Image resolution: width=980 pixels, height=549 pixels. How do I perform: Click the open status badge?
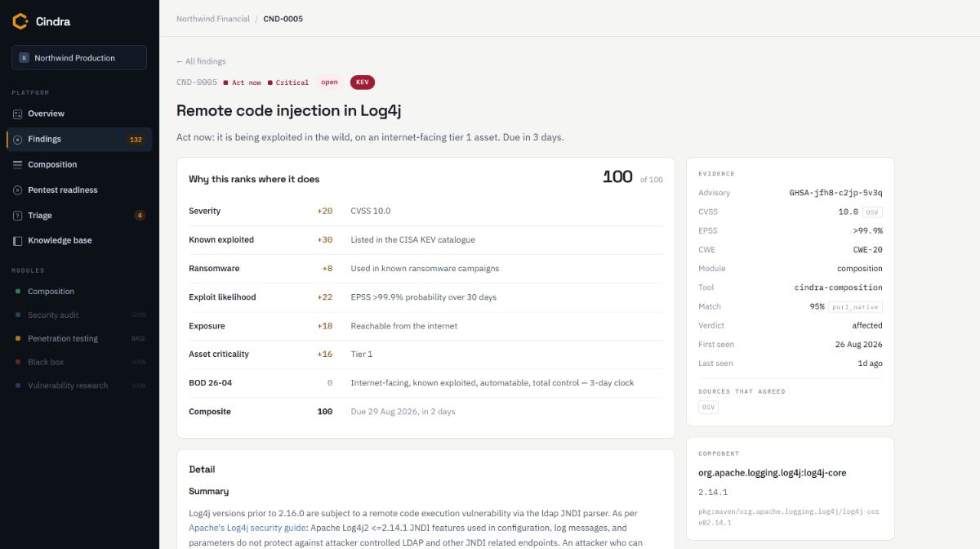[x=329, y=82]
